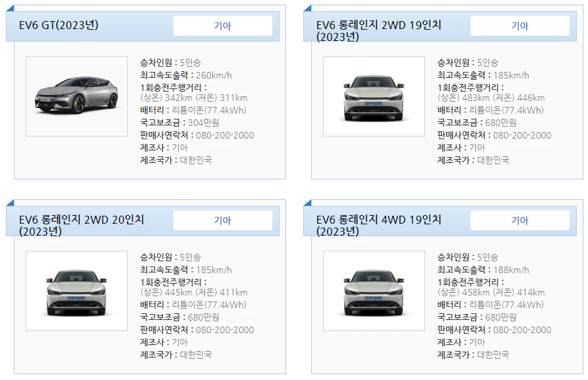This screenshot has width=588, height=380.
Task: Open the EV6 롱레인지 2WD 20인치 car image
Action: click(76, 291)
